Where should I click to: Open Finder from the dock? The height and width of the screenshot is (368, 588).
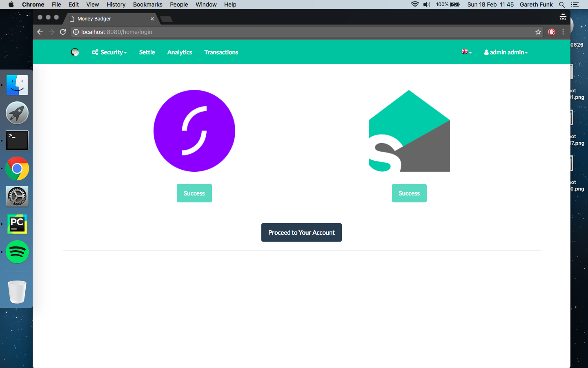(17, 85)
